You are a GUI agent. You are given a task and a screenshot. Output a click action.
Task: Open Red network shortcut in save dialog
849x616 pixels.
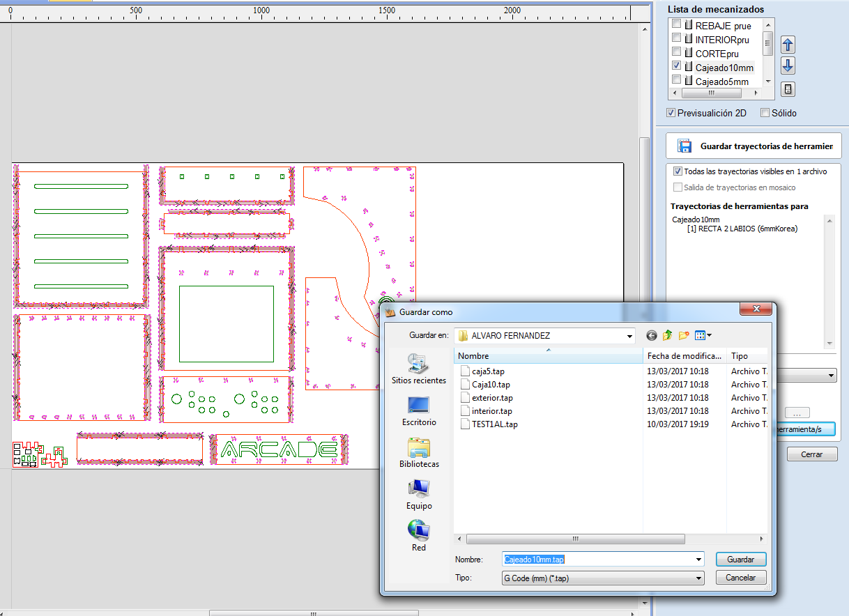tap(418, 535)
